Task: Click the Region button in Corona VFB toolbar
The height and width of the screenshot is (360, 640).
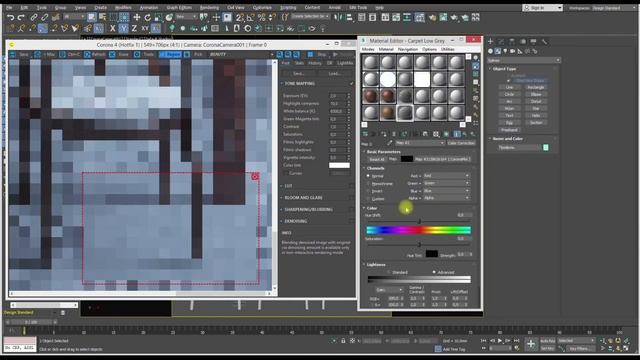Action: coord(170,54)
